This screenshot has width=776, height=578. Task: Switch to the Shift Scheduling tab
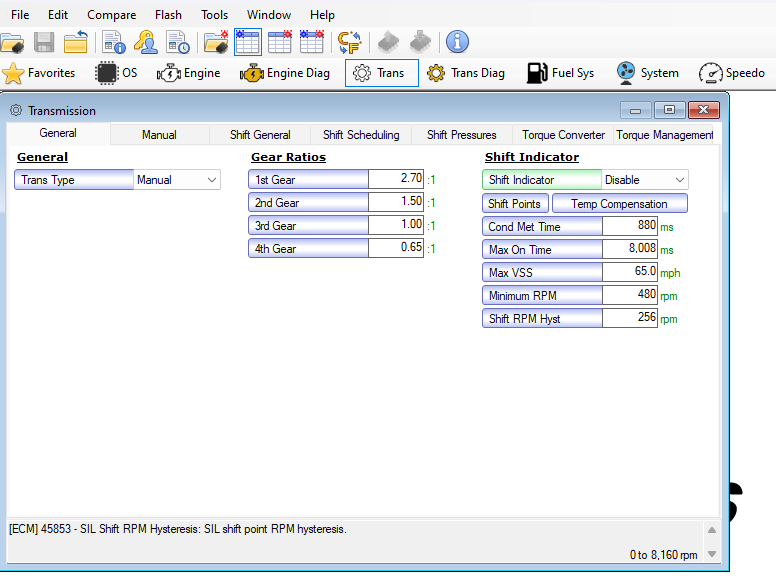point(361,135)
